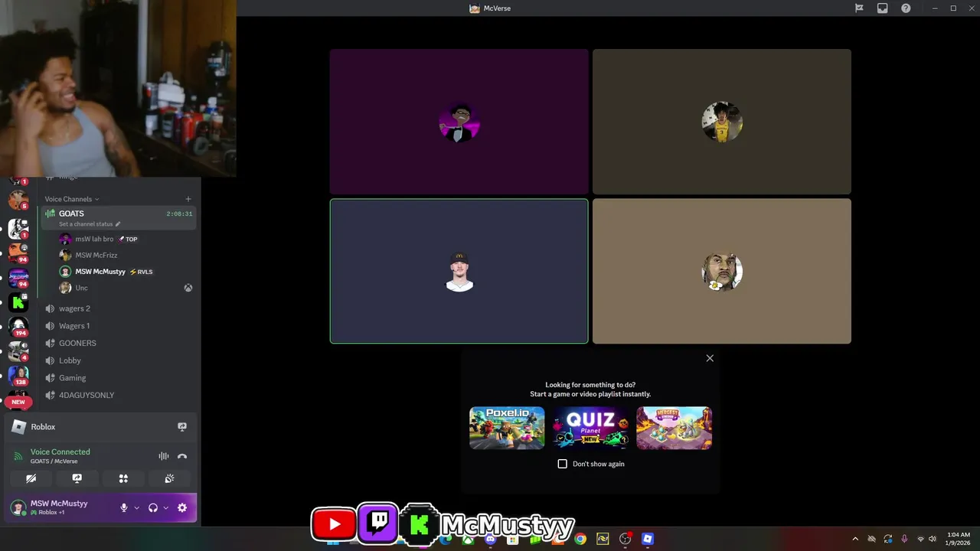Viewport: 980px width, 551px height.
Task: Open OBS Studio from taskbar
Action: pyautogui.click(x=625, y=539)
